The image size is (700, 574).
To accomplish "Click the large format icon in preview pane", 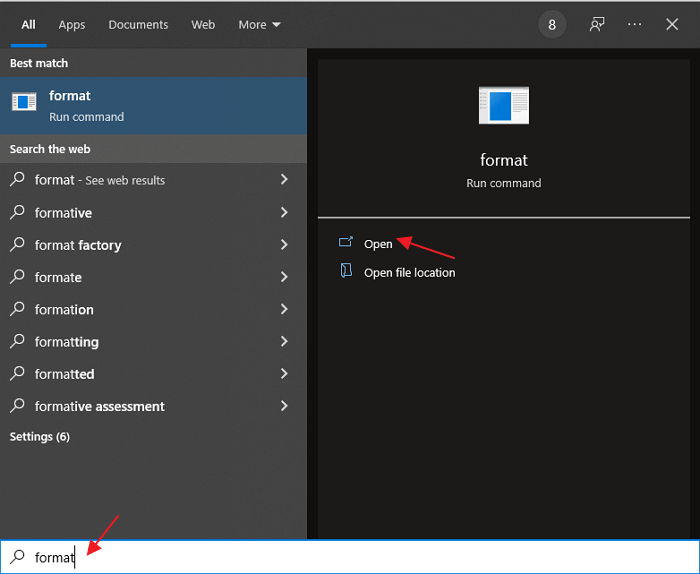I will (503, 105).
